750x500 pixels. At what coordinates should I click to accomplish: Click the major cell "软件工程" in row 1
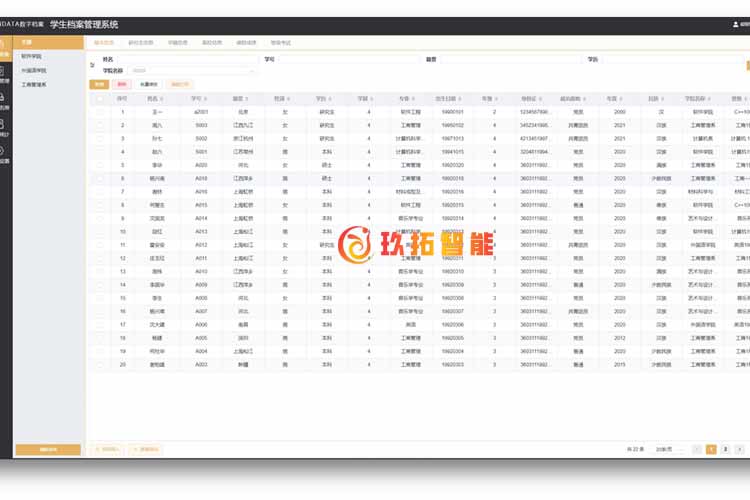coord(410,112)
